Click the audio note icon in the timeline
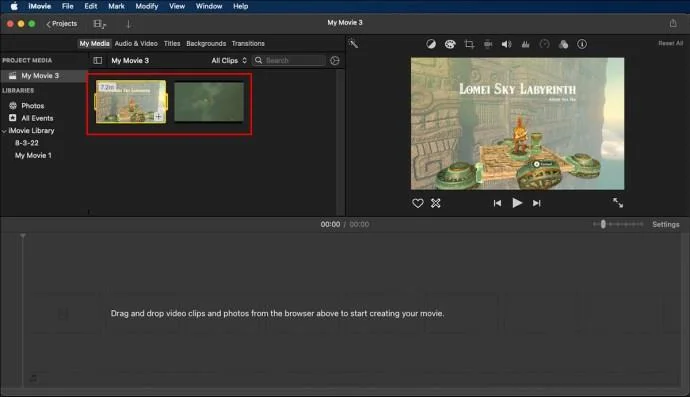The width and height of the screenshot is (690, 397). pos(33,378)
